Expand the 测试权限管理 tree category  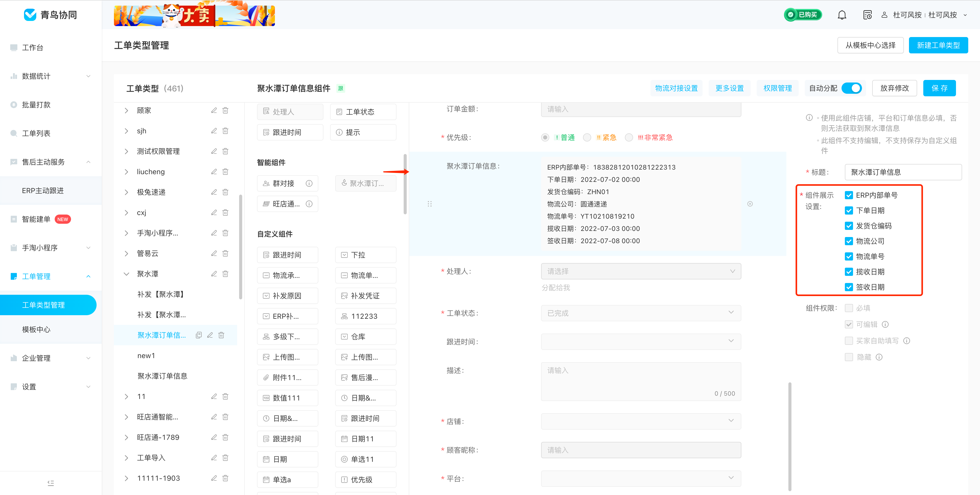(126, 151)
